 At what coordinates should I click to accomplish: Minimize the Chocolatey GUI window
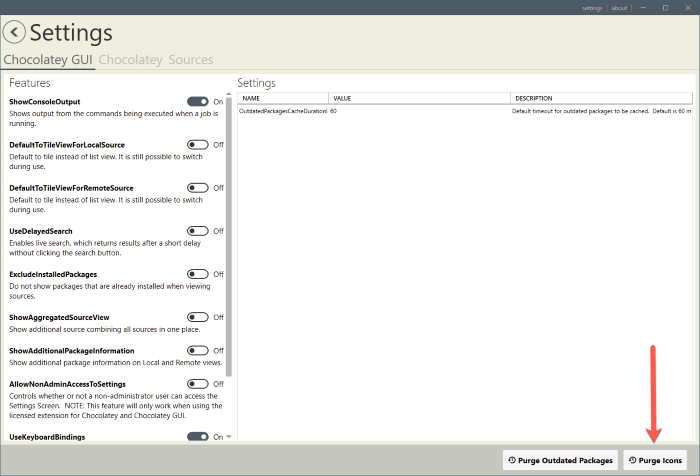pyautogui.click(x=643, y=8)
